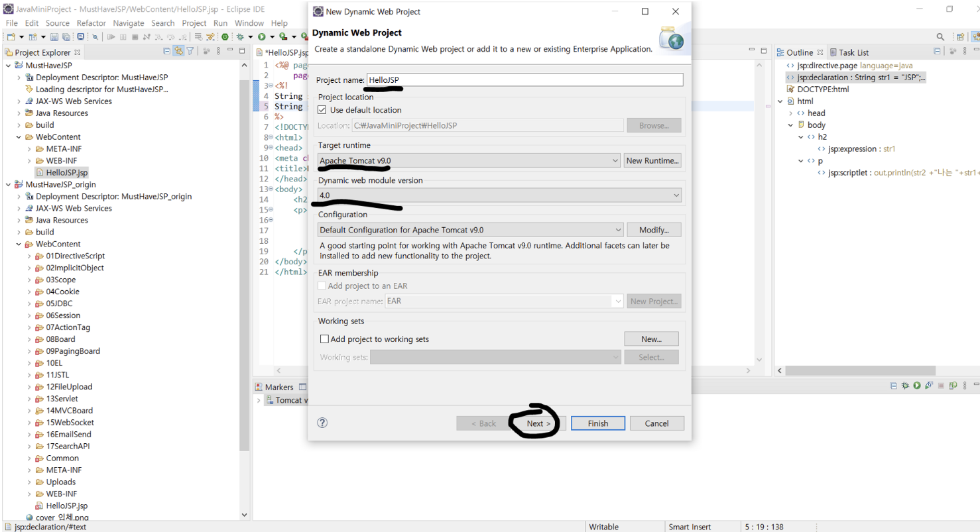Open the Refactor menu
Screen dimensions: 980x532
[92, 23]
